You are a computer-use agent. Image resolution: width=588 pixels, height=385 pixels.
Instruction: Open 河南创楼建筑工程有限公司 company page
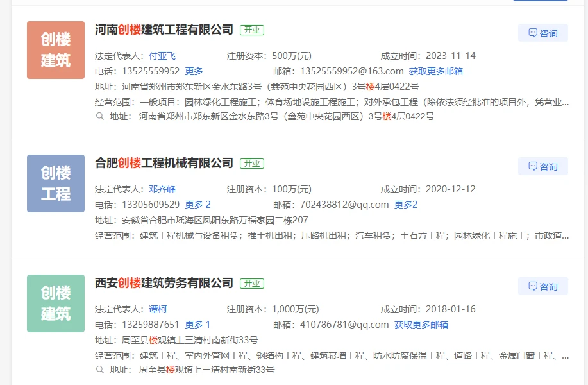(x=164, y=30)
